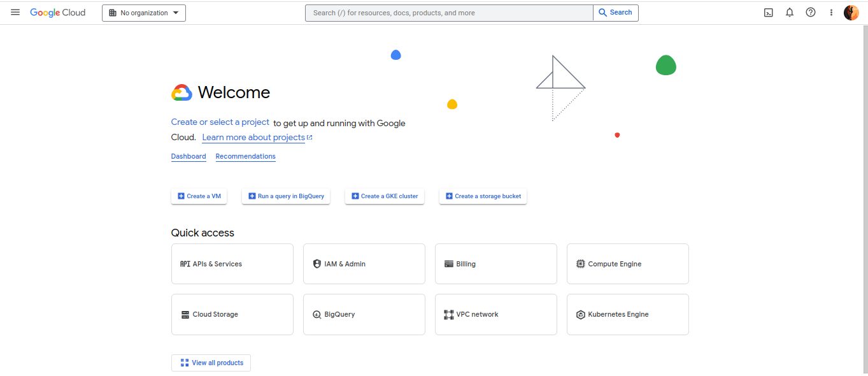Open the three-dot more options menu
The height and width of the screenshot is (376, 868).
(831, 12)
